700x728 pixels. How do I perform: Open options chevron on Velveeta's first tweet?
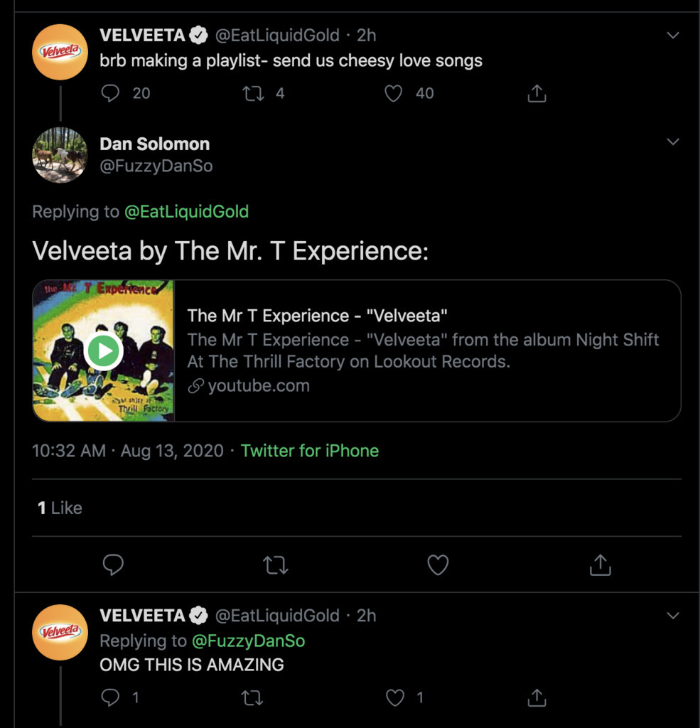[x=672, y=35]
